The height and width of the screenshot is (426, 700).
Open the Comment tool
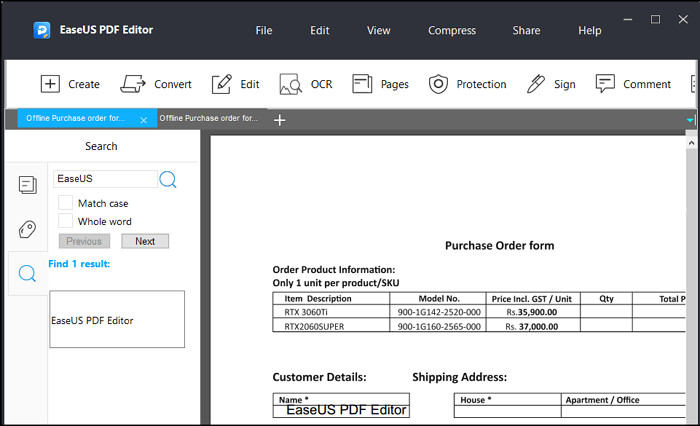[633, 84]
